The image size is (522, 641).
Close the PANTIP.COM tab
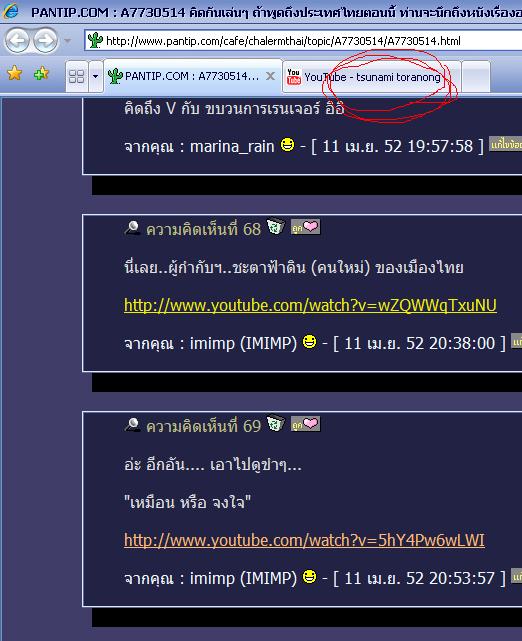click(270, 76)
